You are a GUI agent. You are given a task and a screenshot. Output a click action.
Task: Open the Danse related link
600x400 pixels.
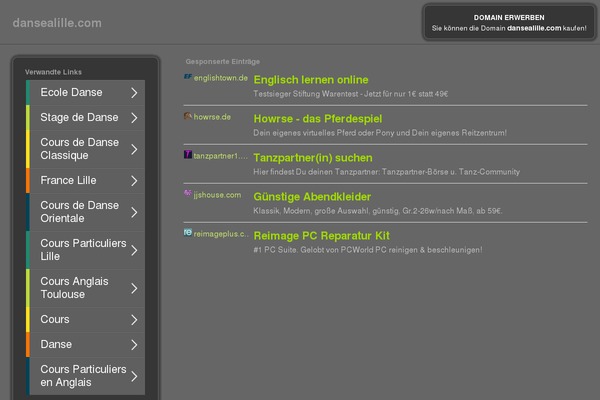coord(85,345)
